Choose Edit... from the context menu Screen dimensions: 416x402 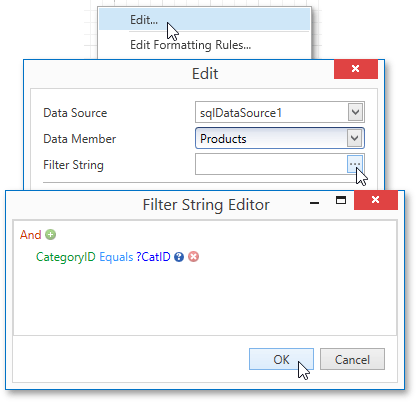(x=204, y=20)
